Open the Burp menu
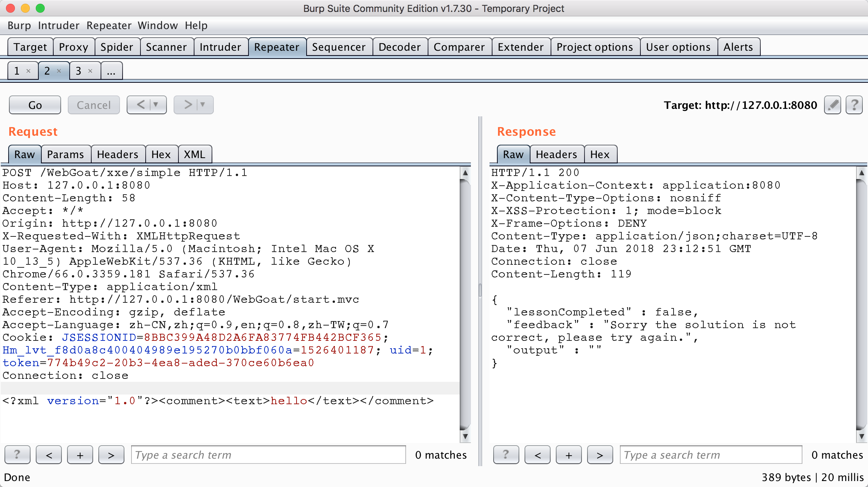The height and width of the screenshot is (487, 868). tap(19, 25)
